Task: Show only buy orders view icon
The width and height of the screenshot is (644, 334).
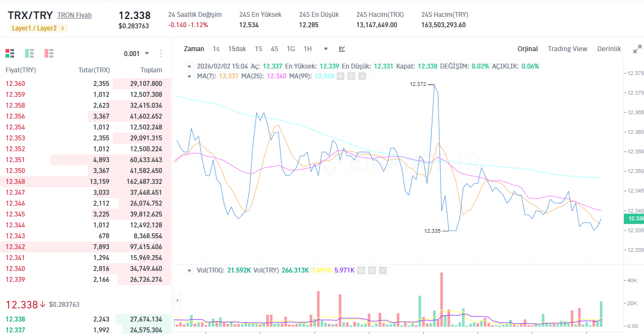Action: tap(29, 53)
